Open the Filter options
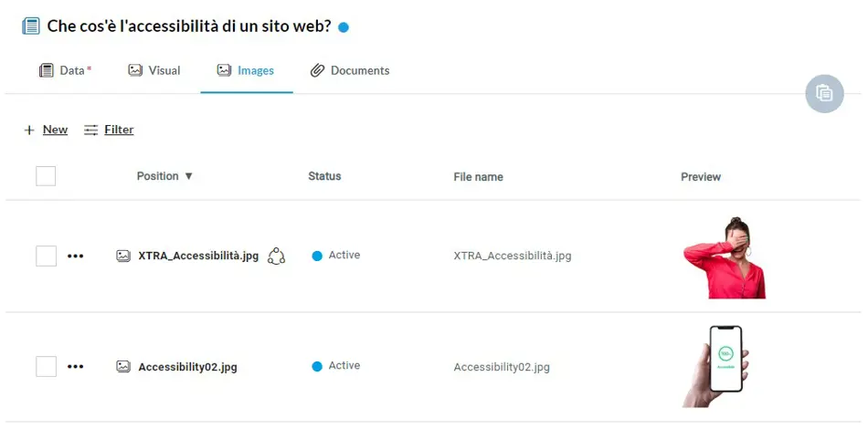868x429 pixels. pos(109,130)
